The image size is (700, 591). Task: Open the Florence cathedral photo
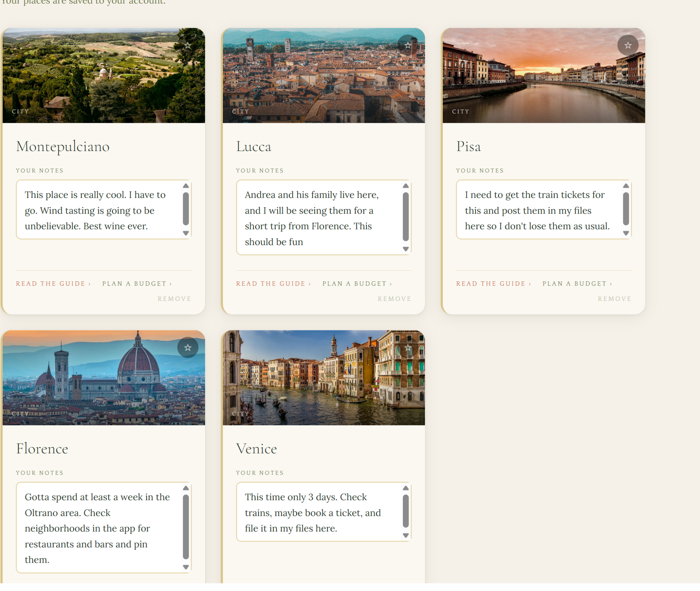coord(103,378)
